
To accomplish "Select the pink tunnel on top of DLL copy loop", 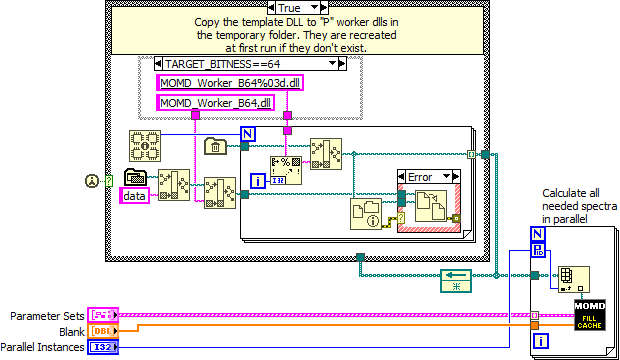I will coord(287,131).
